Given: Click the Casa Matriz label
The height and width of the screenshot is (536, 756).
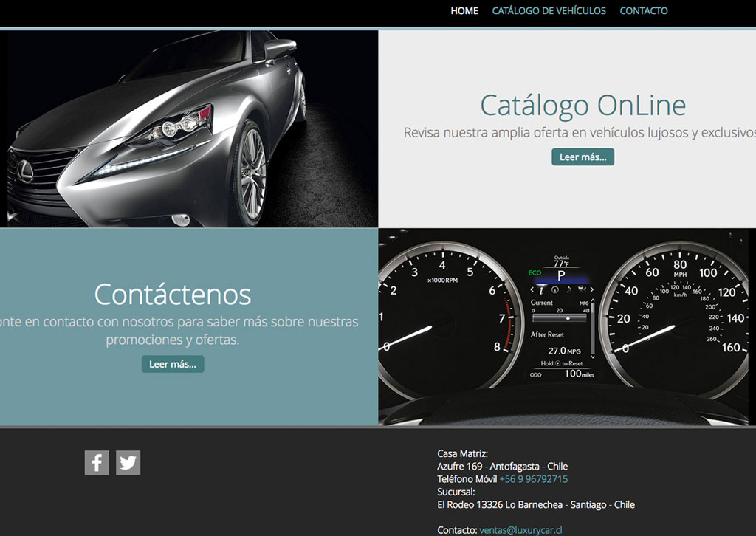Looking at the screenshot, I should point(462,453).
